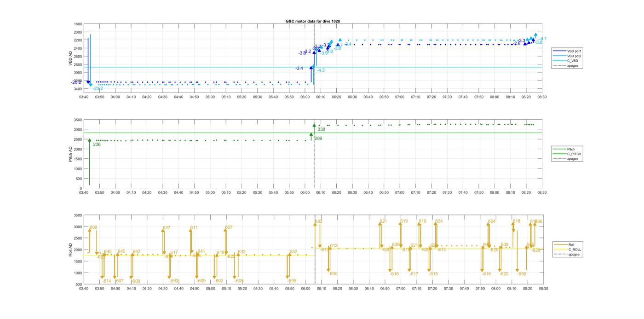
Task: Click the '3500' tick on Roll y-axis
Action: [78, 215]
